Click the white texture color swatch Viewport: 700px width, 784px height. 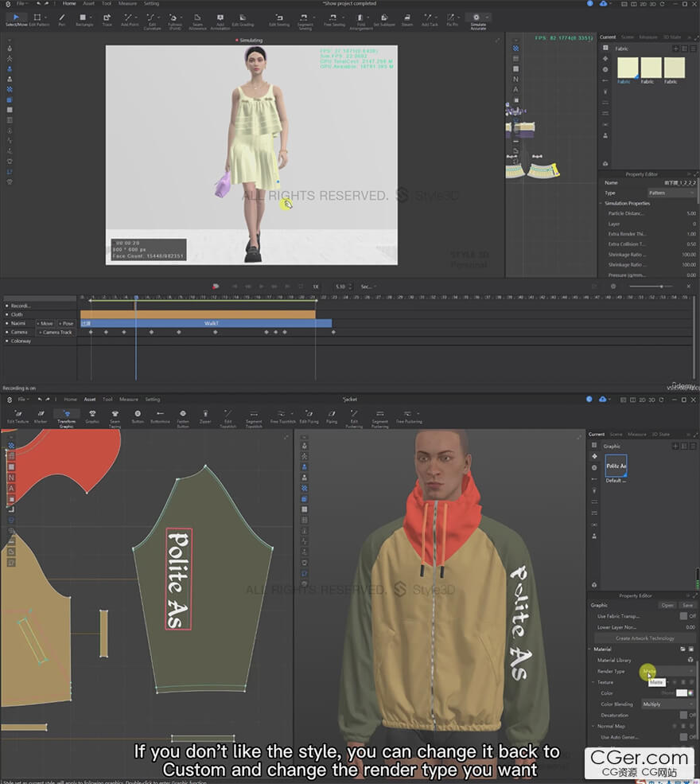point(681,693)
